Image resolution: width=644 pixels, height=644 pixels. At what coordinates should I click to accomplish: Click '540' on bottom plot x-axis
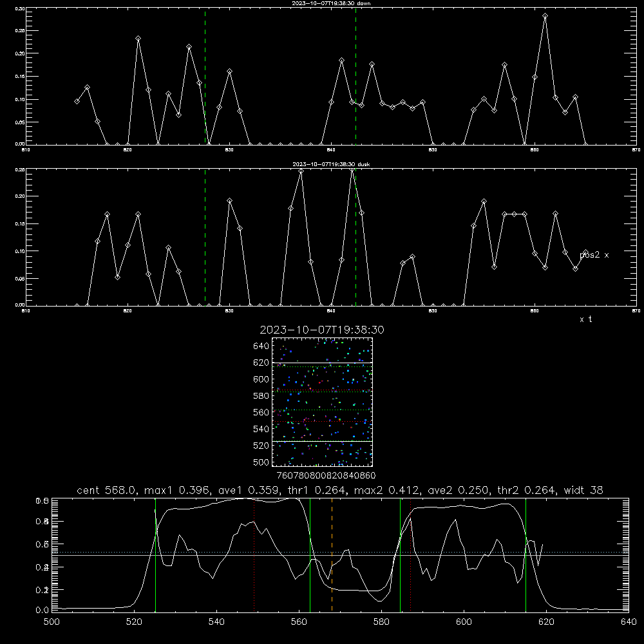pos(216,622)
